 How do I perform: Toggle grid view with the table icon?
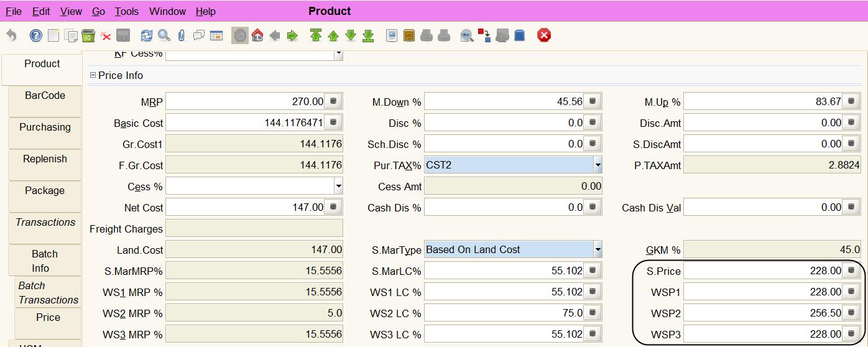coord(216,35)
